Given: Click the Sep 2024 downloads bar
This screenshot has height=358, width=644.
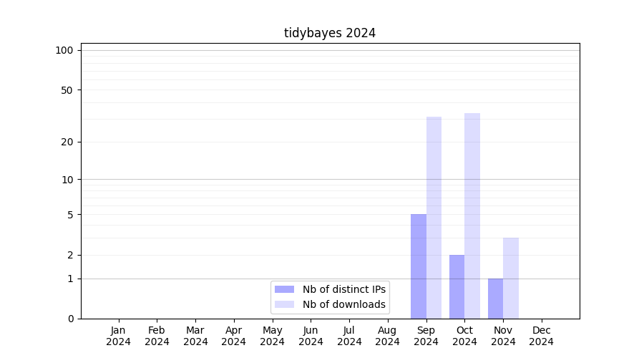Looking at the screenshot, I should [x=434, y=218].
